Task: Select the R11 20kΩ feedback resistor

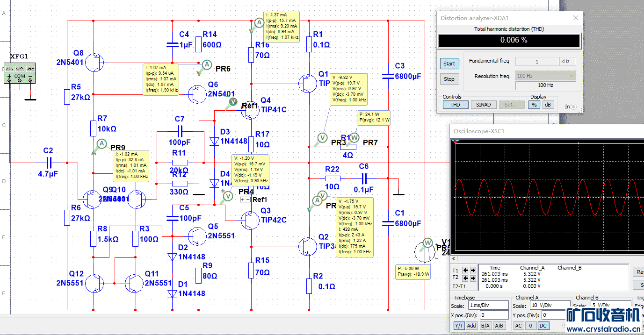Action: (x=180, y=162)
